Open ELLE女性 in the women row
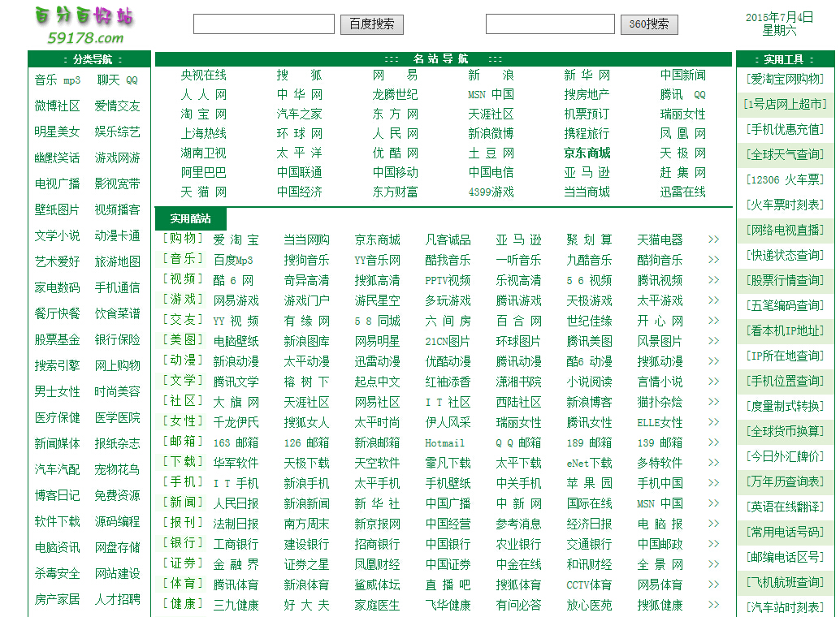Viewport: 840px width, 617px height. click(x=660, y=423)
